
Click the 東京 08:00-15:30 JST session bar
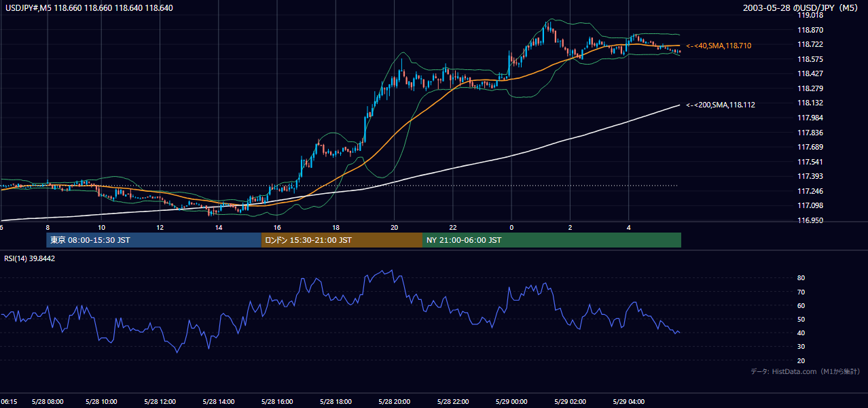coord(153,240)
